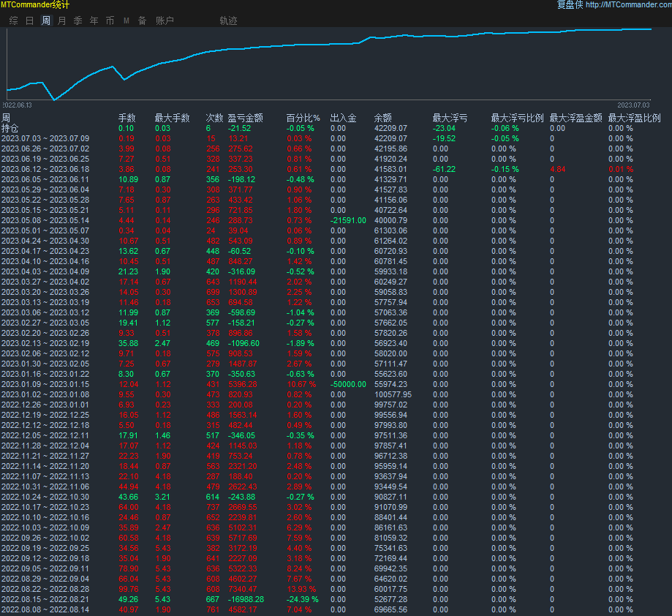Viewport: 672px width, 616px height.
Task: Switch to the 综 summary tab
Action: click(14, 20)
